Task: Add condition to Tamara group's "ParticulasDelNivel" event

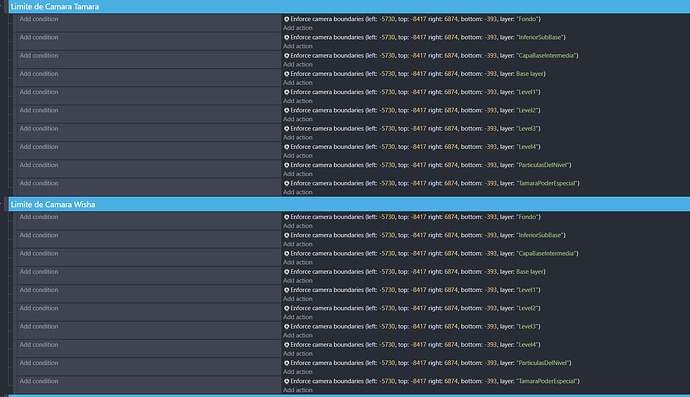Action: pyautogui.click(x=39, y=165)
